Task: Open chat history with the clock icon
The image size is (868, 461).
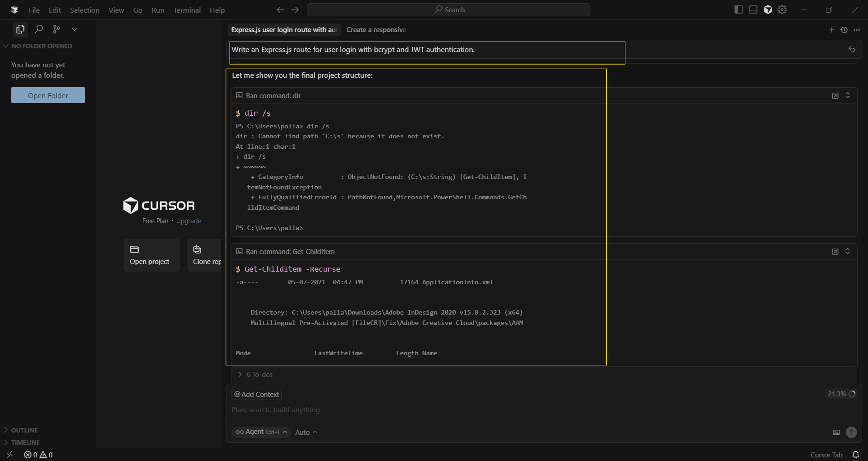Action: point(844,30)
